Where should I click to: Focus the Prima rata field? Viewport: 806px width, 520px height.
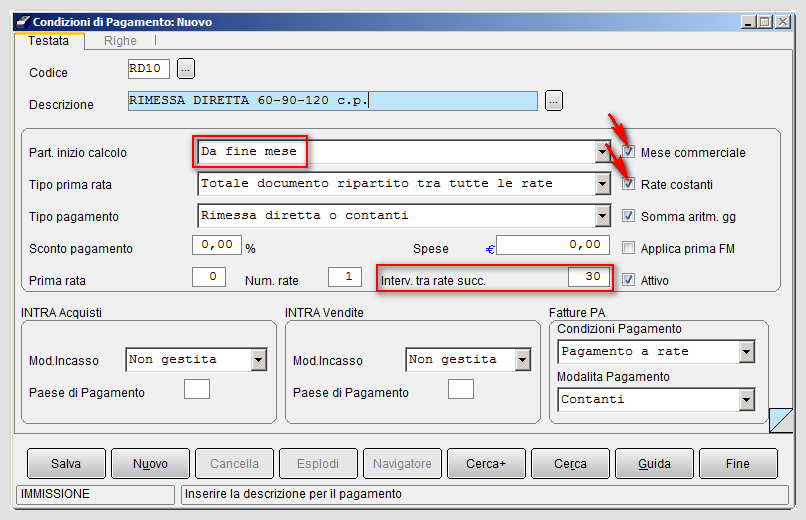click(x=209, y=277)
